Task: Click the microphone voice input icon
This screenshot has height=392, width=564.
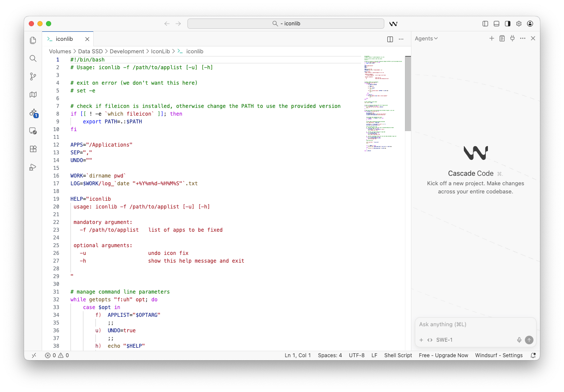Action: point(519,340)
